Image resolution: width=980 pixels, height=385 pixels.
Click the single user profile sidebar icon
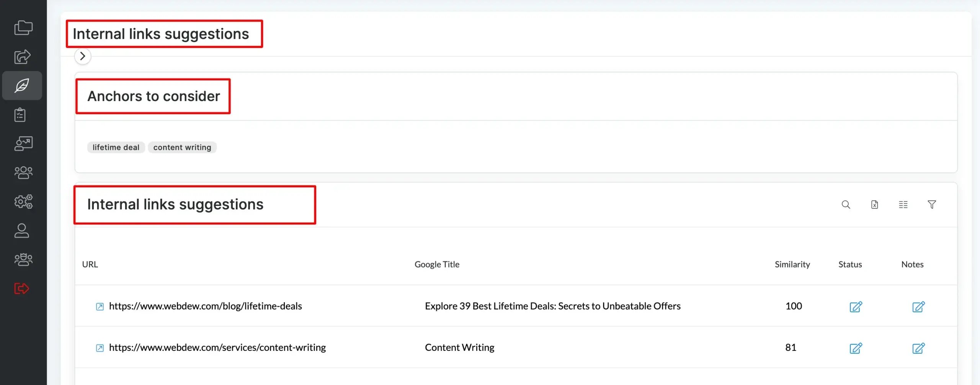[21, 231]
